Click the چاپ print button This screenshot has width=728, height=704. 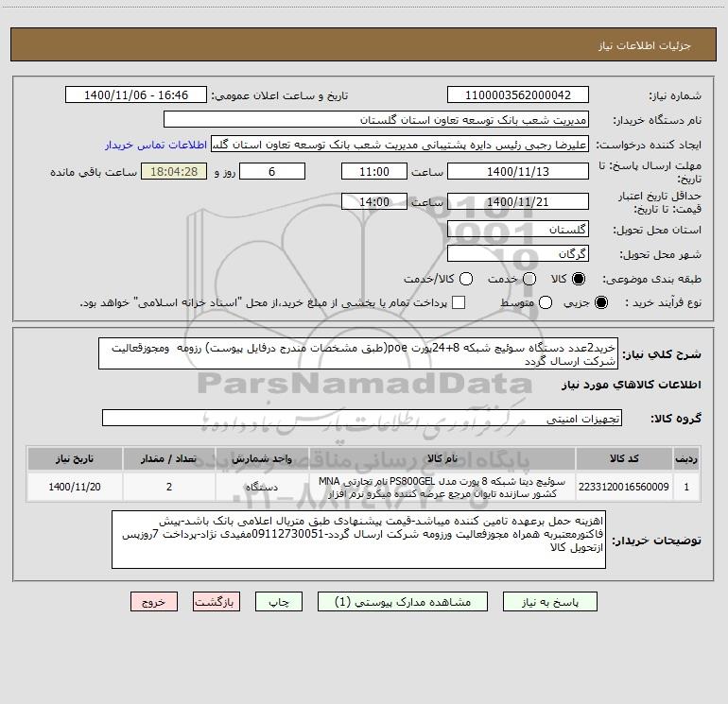[x=279, y=602]
